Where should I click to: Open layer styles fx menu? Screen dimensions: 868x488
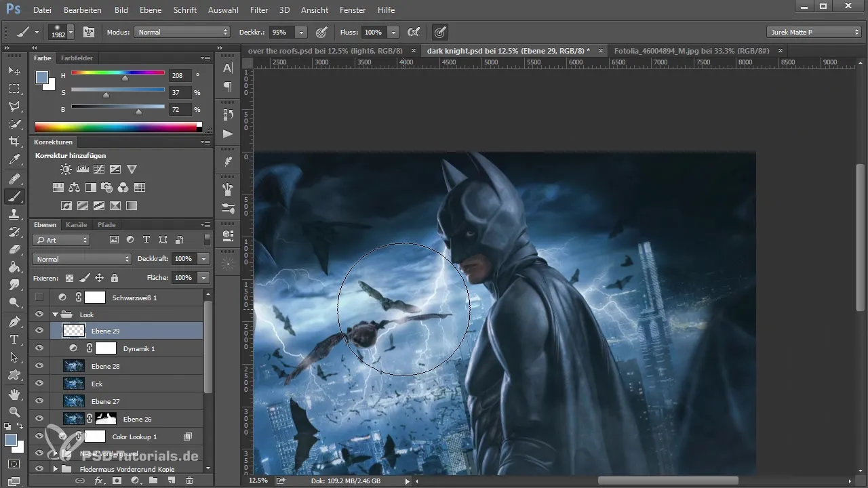99,481
